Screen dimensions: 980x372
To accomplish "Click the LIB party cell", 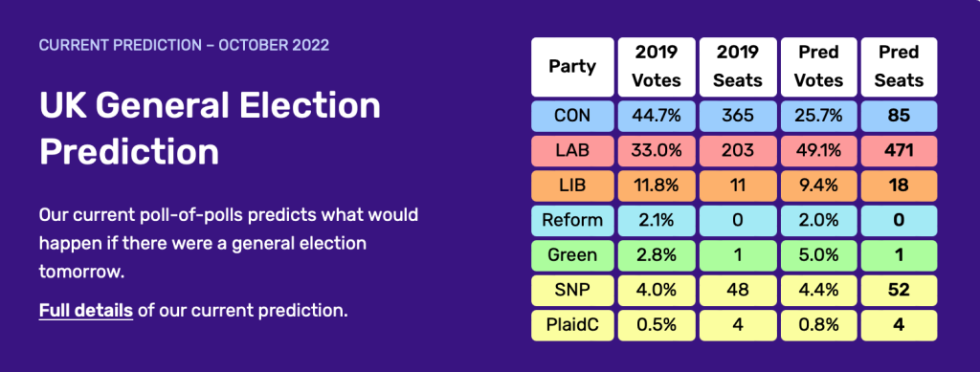I will click(x=572, y=186).
